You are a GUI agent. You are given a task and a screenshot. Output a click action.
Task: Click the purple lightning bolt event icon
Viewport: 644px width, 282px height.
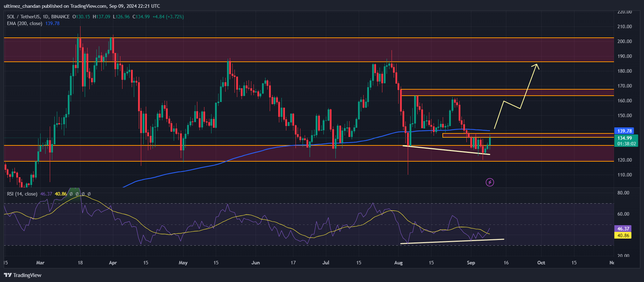(x=490, y=182)
